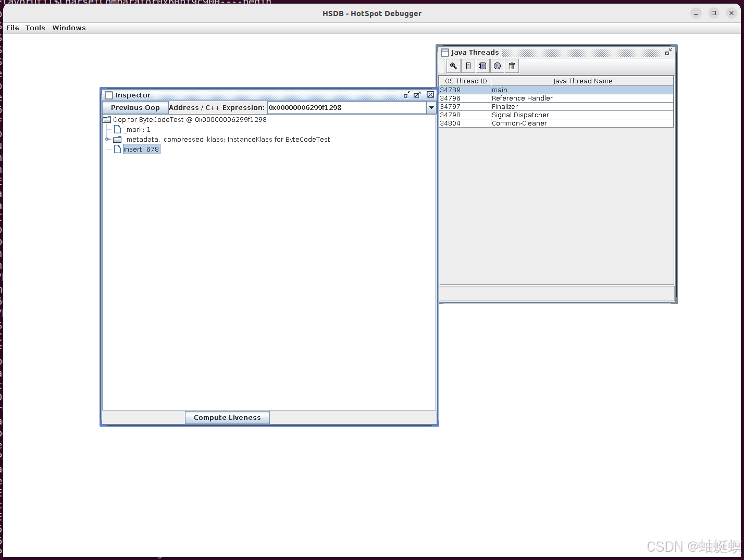This screenshot has width=744, height=560.
Task: Select the insert: 678 field node
Action: coord(141,149)
